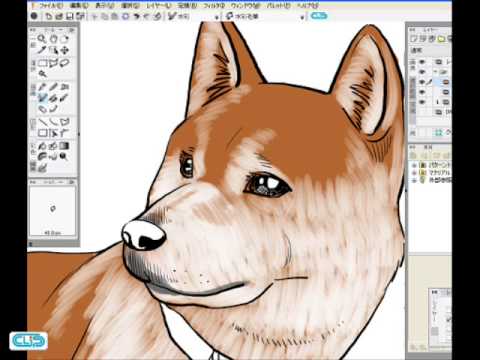480x360 pixels.
Task: Click the yellow folder icon in layer panel
Action: tap(441, 39)
